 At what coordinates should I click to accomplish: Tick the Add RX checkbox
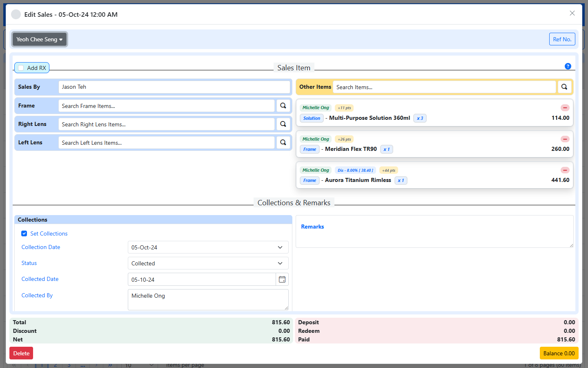[x=21, y=68]
